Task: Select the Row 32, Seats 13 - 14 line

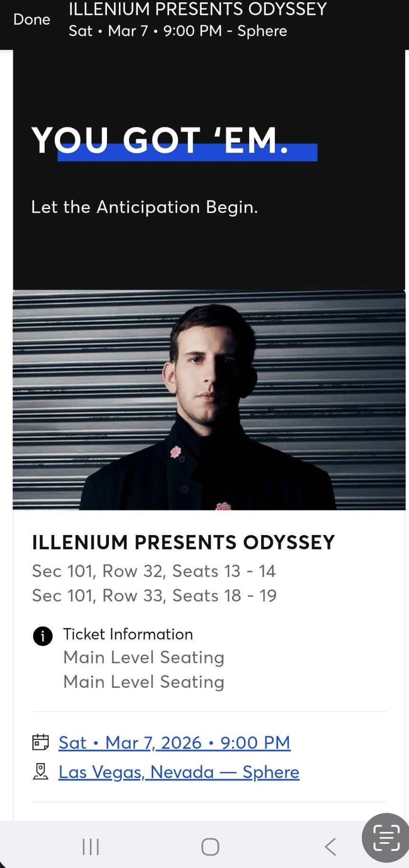Action: (x=154, y=571)
